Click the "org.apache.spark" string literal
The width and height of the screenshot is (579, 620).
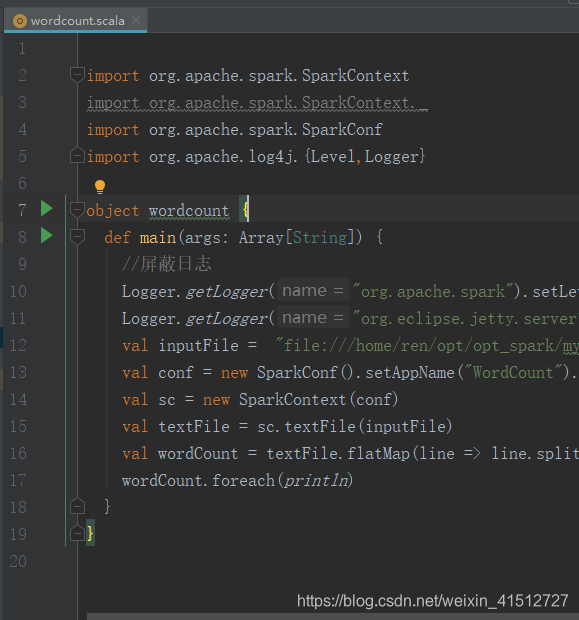pos(433,292)
